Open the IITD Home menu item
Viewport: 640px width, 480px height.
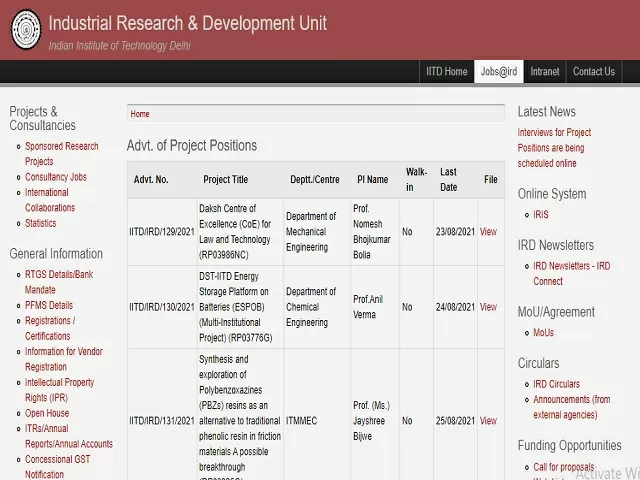(447, 71)
